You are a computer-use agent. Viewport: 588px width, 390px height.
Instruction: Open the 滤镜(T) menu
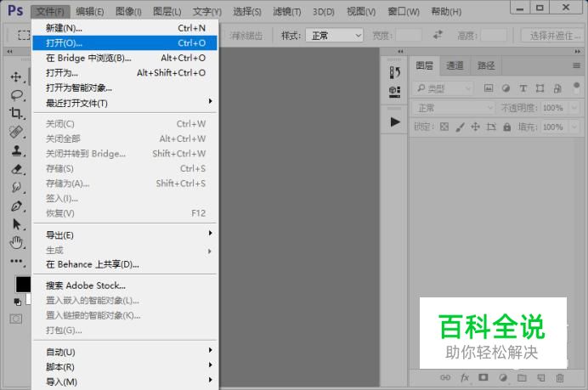(x=287, y=12)
